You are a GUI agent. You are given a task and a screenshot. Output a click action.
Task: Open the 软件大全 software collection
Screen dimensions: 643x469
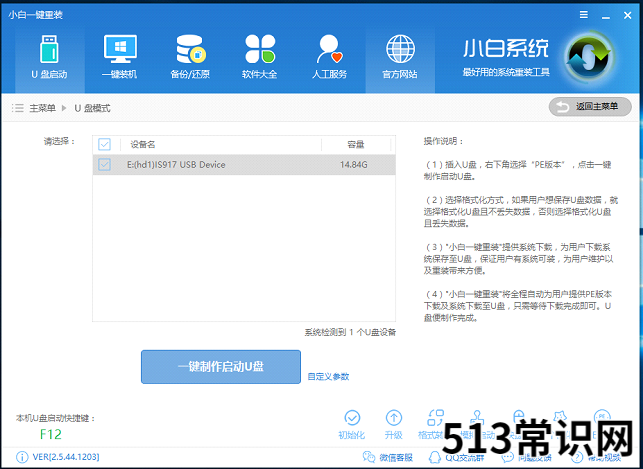260,57
